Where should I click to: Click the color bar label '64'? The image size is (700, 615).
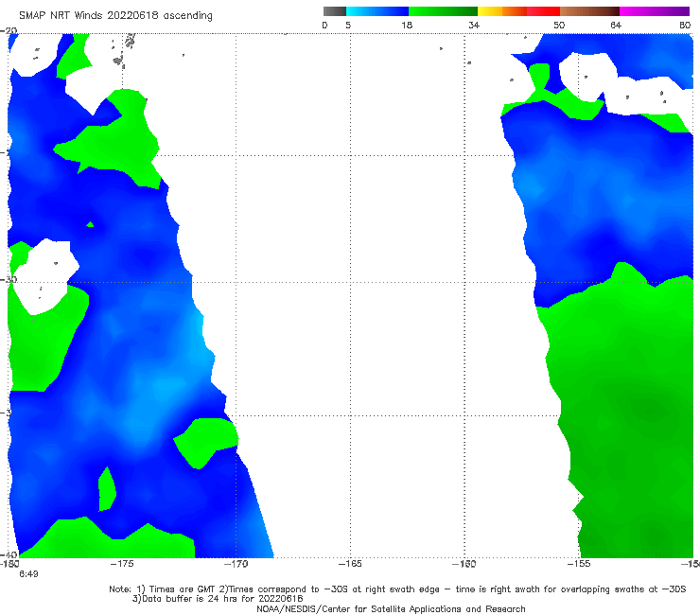click(x=616, y=25)
